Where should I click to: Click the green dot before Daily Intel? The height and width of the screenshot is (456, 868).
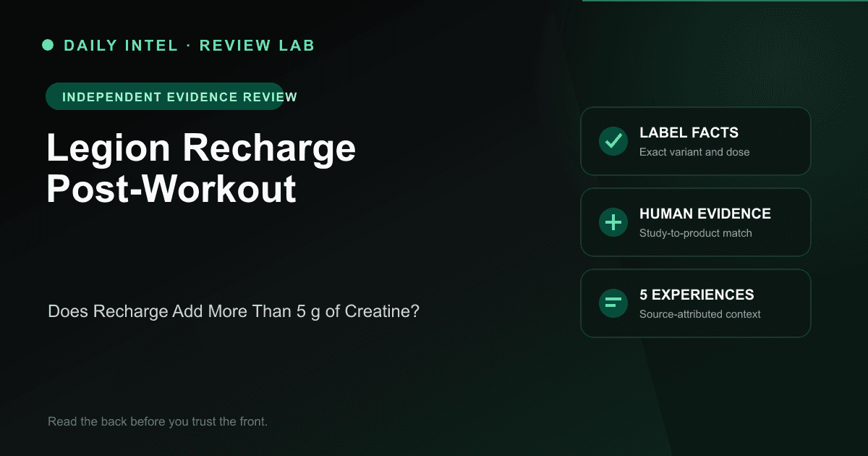point(48,45)
